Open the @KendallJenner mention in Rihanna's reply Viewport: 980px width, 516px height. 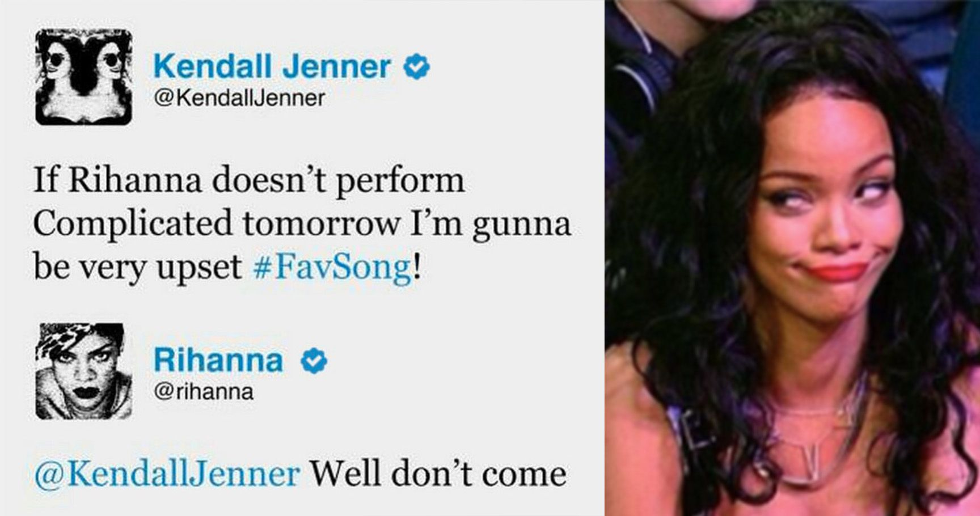167,473
